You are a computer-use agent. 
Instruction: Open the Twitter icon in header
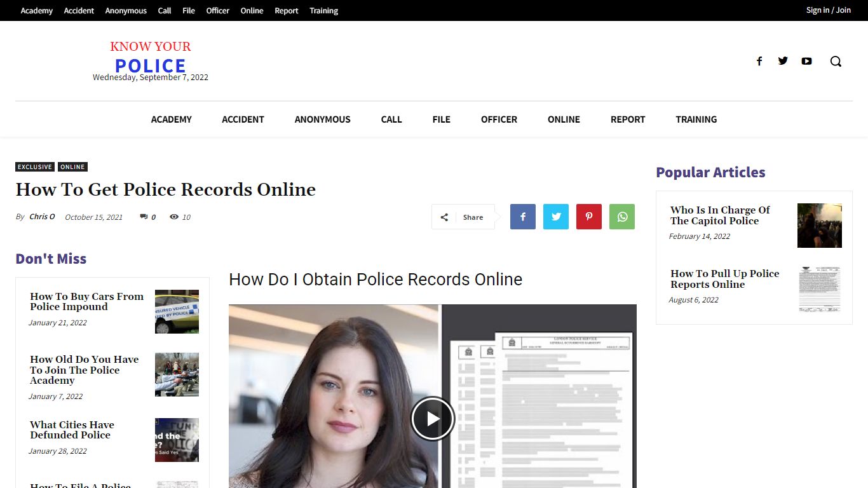click(x=783, y=61)
